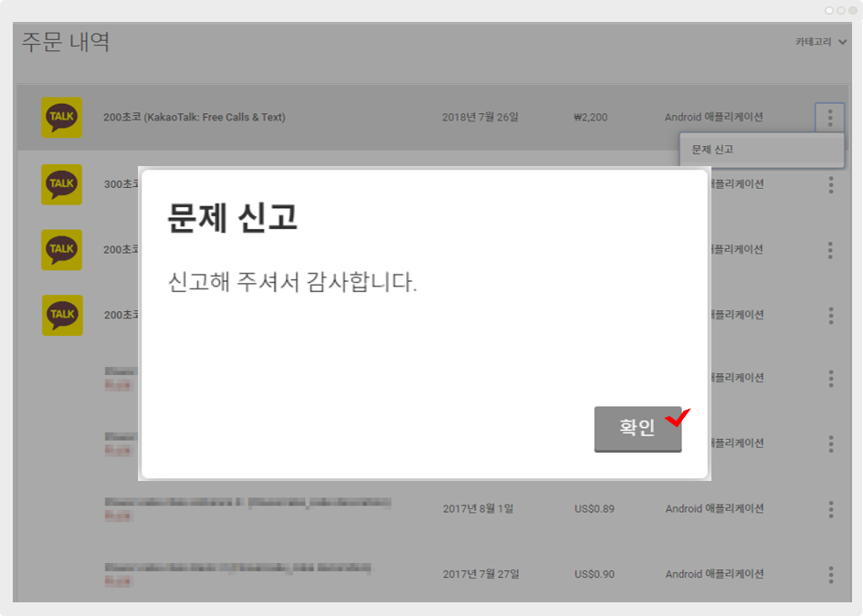The height and width of the screenshot is (616, 863).
Task: Click the KakaoTalk icon in the fourth order row
Action: point(62,315)
